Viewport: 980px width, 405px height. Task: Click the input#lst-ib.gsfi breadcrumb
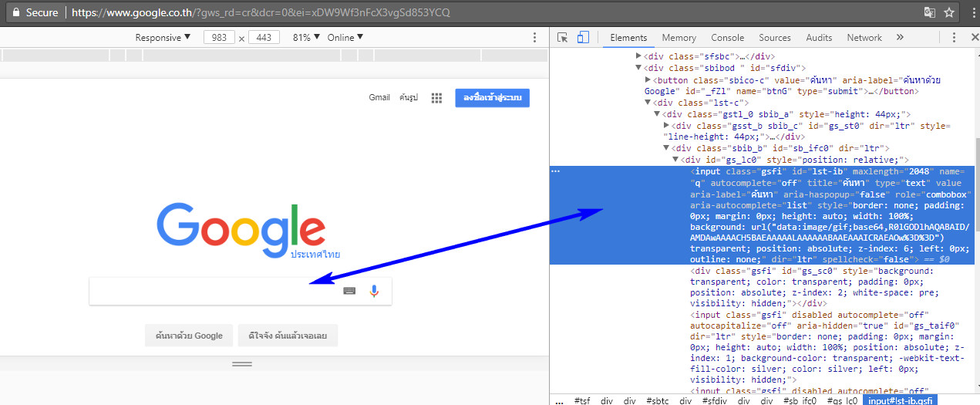pyautogui.click(x=900, y=400)
